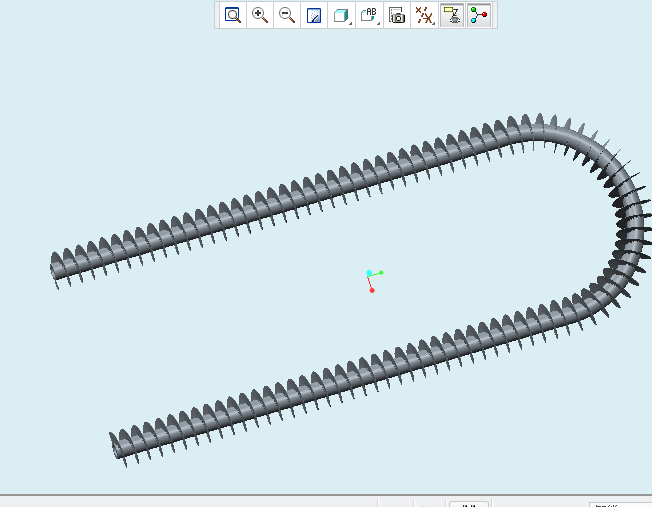Click the open left end of lower tube
The width and height of the screenshot is (652, 507).
click(x=115, y=447)
